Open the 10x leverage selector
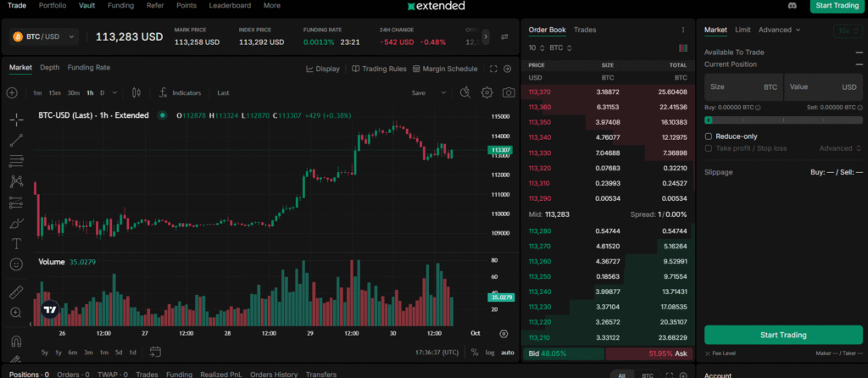The height and width of the screenshot is (378, 868). point(848,31)
